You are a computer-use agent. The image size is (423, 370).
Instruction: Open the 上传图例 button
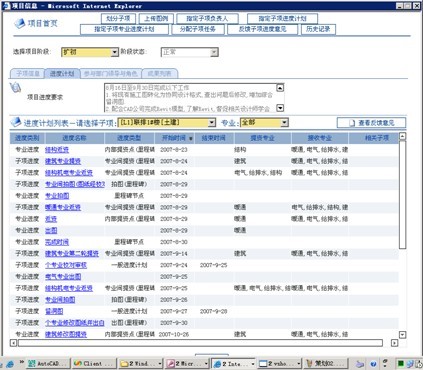tap(156, 18)
